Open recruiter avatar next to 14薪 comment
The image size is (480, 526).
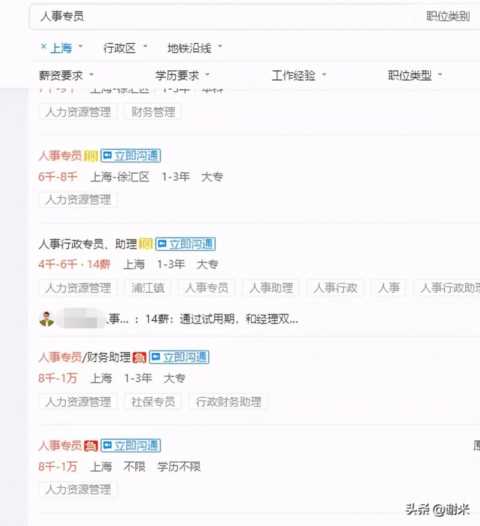[x=47, y=319]
